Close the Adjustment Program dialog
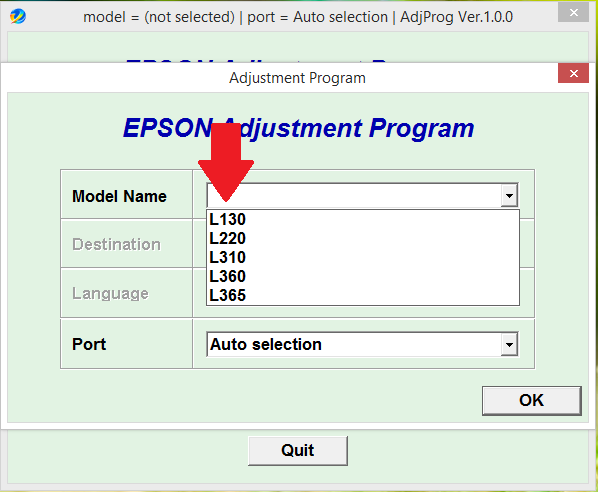Image resolution: width=598 pixels, height=492 pixels. click(x=573, y=73)
